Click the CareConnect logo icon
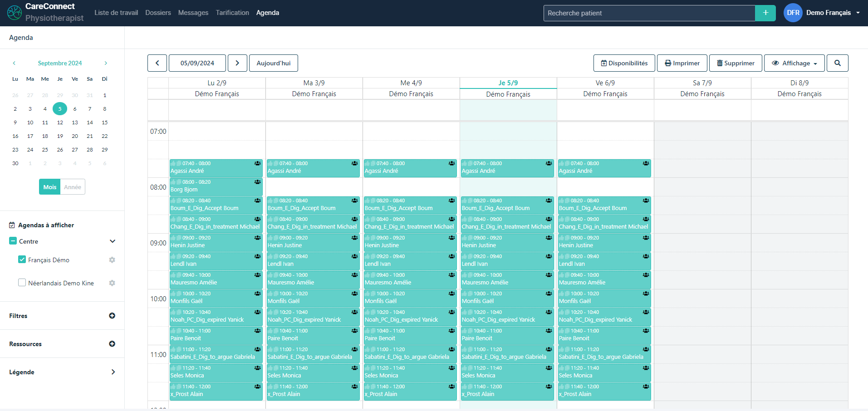Viewport: 868px width, 411px height. pyautogui.click(x=15, y=13)
